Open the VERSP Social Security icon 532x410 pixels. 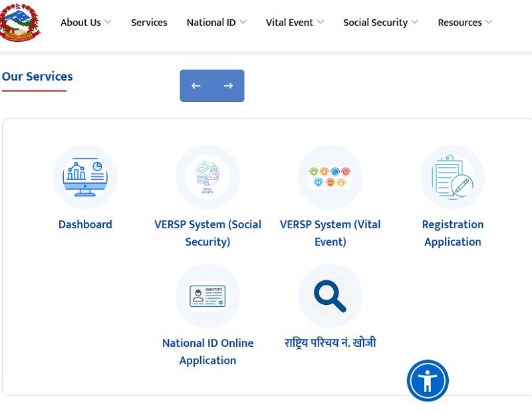pyautogui.click(x=207, y=177)
